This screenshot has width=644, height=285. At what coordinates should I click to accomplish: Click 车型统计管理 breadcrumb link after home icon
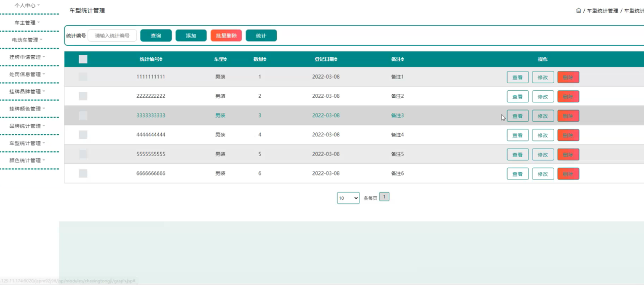click(x=602, y=11)
